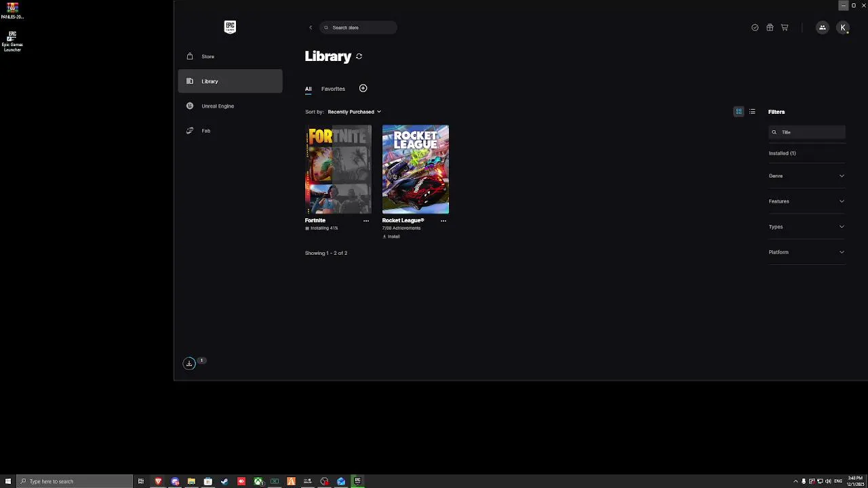Refresh the library with the sync icon
The height and width of the screenshot is (488, 868).
(x=359, y=56)
